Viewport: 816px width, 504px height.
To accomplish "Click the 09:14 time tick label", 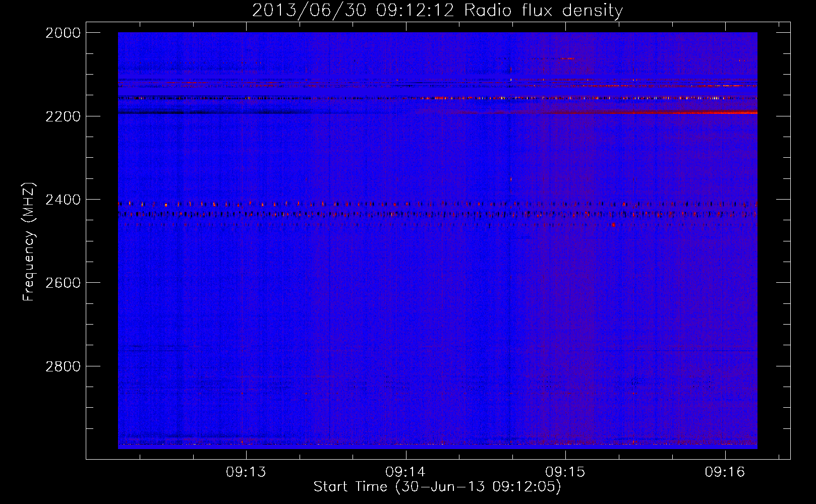I will [405, 472].
